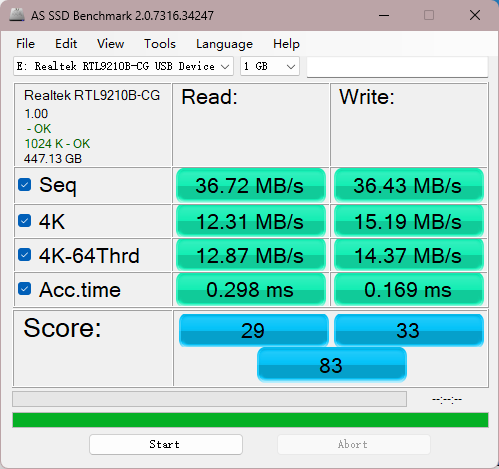Click the empty text field beside size
This screenshot has height=469, width=499.
pyautogui.click(x=397, y=67)
